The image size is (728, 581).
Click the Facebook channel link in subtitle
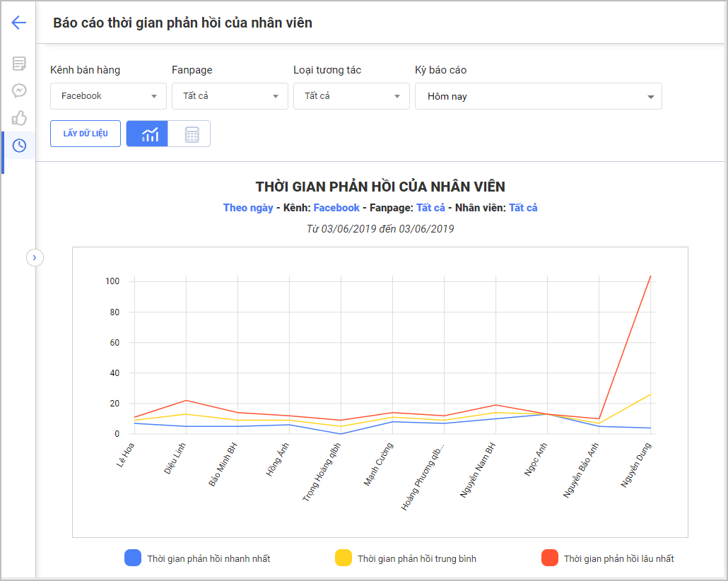(336, 208)
